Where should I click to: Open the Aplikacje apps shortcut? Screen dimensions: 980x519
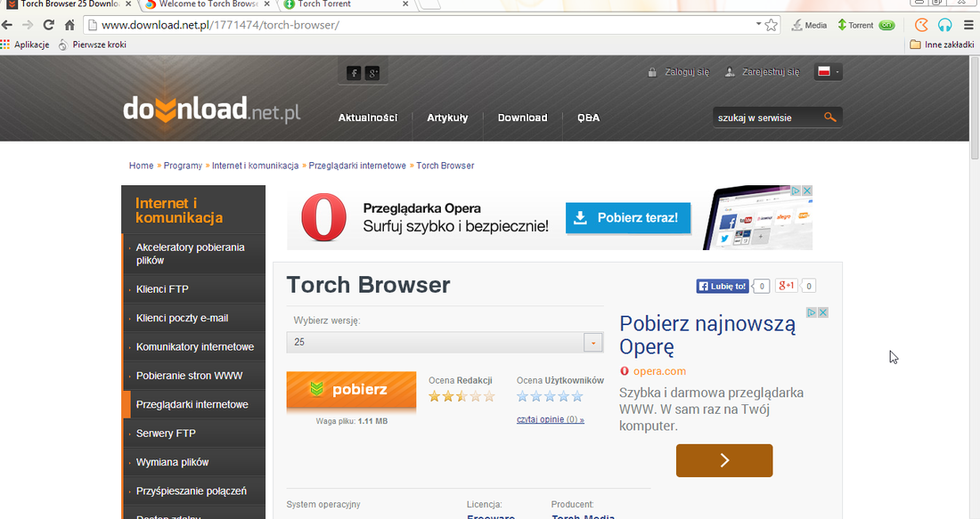pos(25,45)
